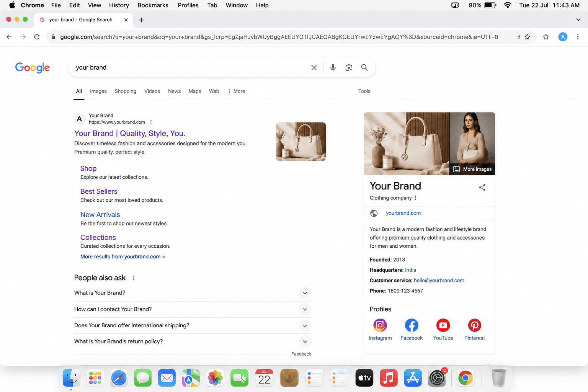
Task: Close the 'your brand - Google Search' tab
Action: coord(126,20)
